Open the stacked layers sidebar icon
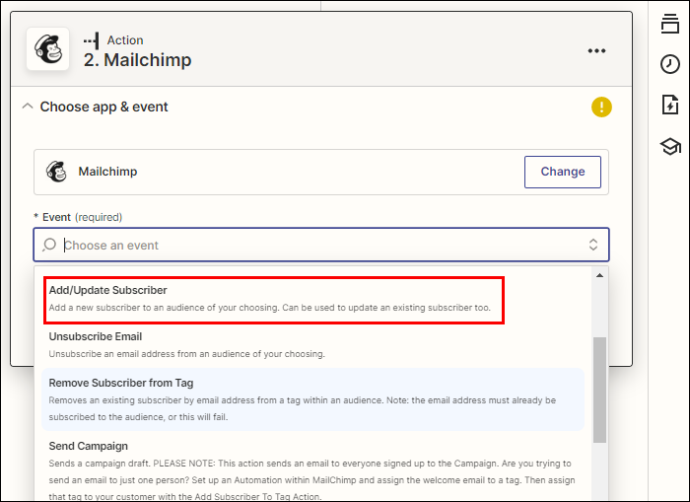 pyautogui.click(x=670, y=24)
